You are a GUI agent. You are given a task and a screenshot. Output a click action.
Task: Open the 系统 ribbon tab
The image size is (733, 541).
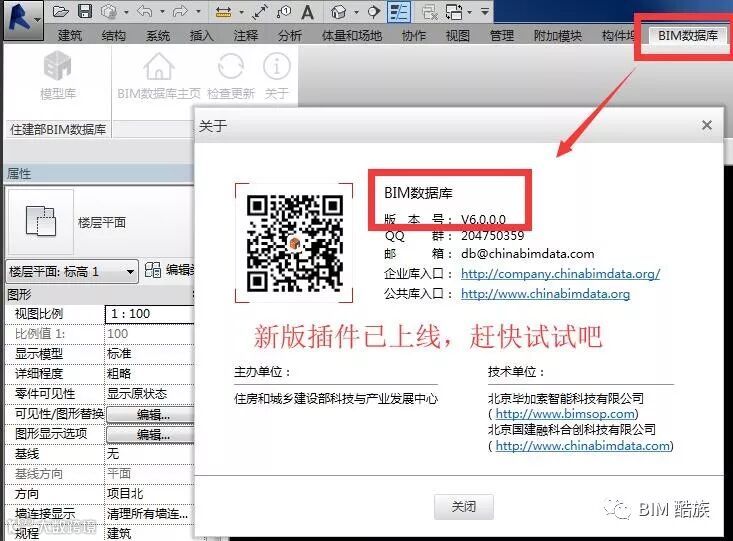(x=158, y=36)
